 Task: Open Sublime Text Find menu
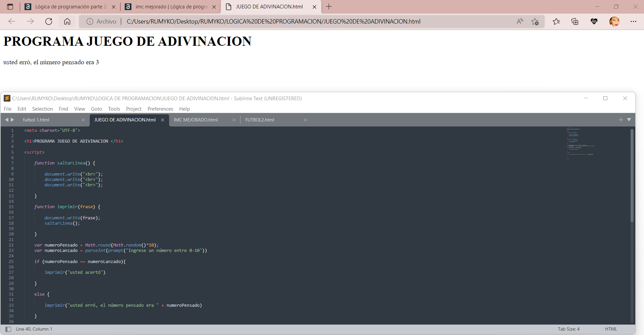[63, 109]
